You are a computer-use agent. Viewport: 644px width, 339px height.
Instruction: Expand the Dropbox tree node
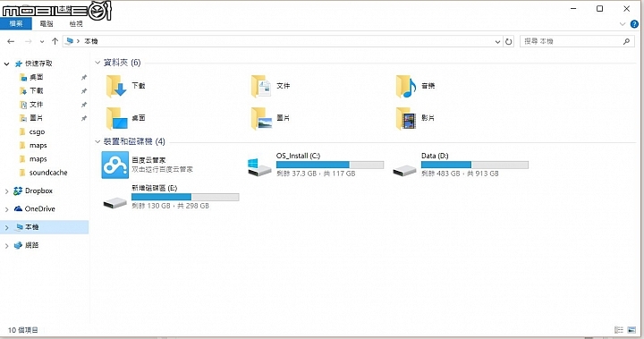click(6, 191)
